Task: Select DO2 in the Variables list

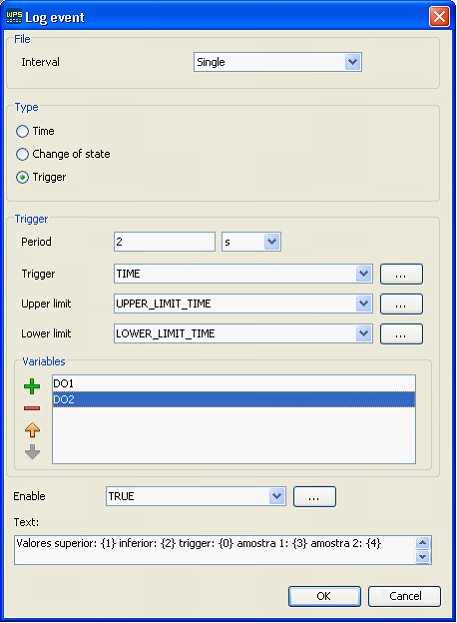Action: [x=234, y=399]
